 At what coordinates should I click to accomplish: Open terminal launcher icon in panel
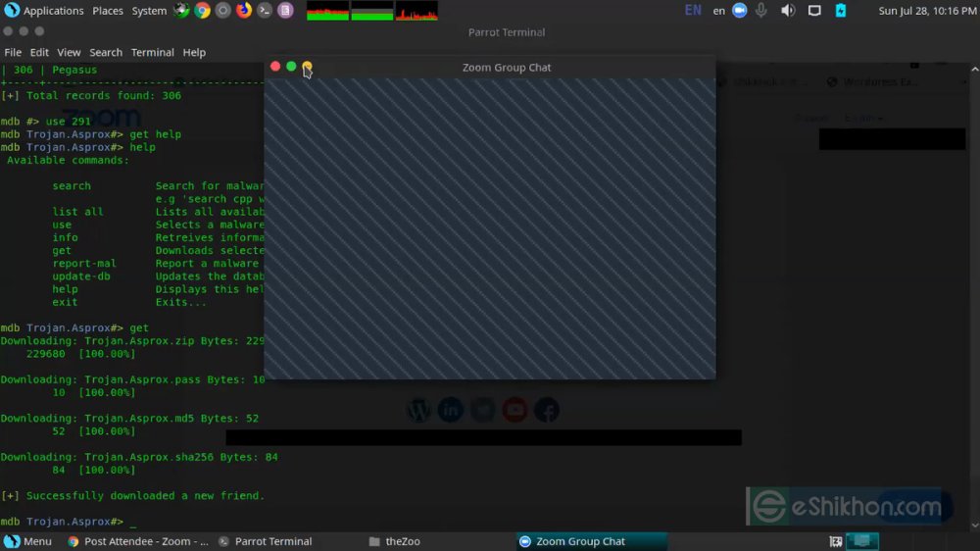pyautogui.click(x=265, y=11)
